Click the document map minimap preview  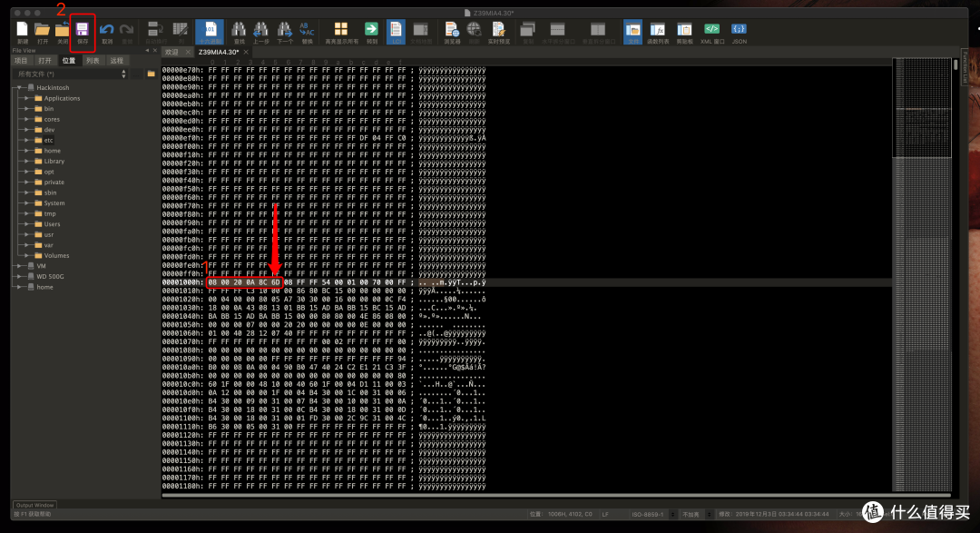(922, 274)
